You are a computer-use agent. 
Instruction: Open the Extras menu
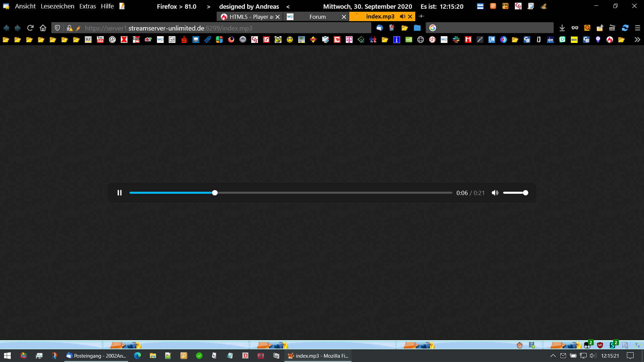(88, 6)
